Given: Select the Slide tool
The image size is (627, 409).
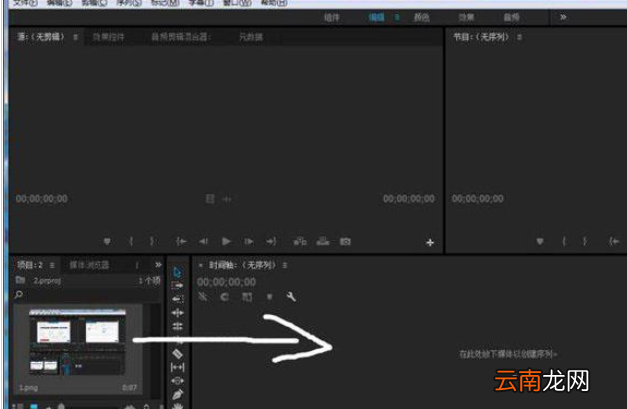Looking at the screenshot, I should tap(178, 381).
